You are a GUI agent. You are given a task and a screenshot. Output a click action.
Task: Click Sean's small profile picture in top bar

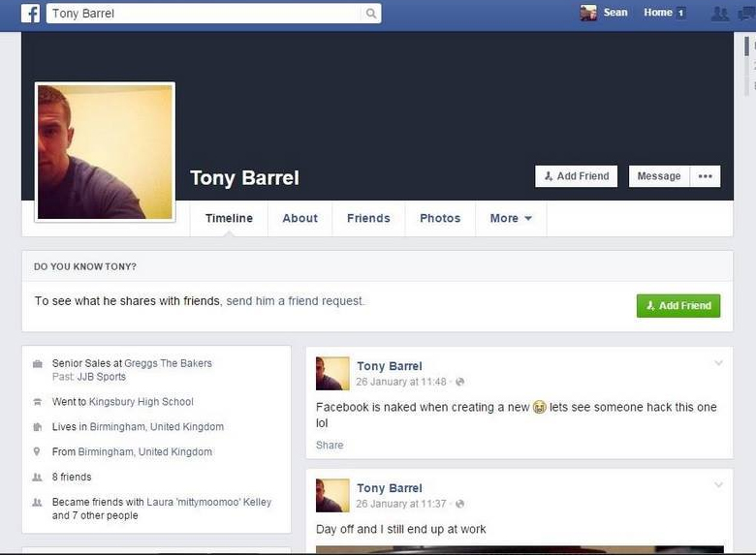click(x=588, y=13)
